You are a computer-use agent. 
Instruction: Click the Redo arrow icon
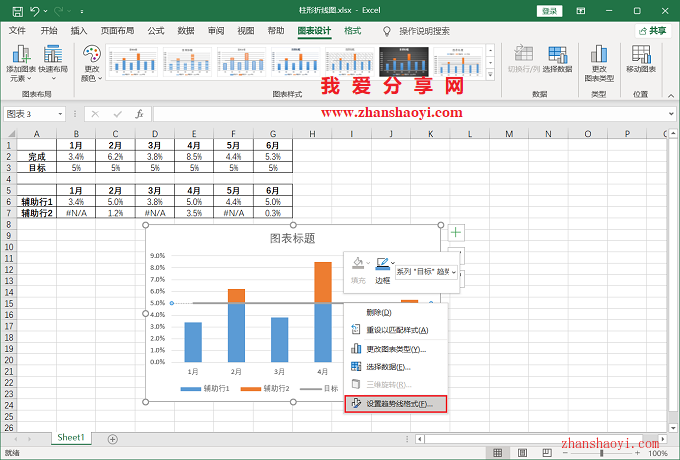tap(59, 11)
